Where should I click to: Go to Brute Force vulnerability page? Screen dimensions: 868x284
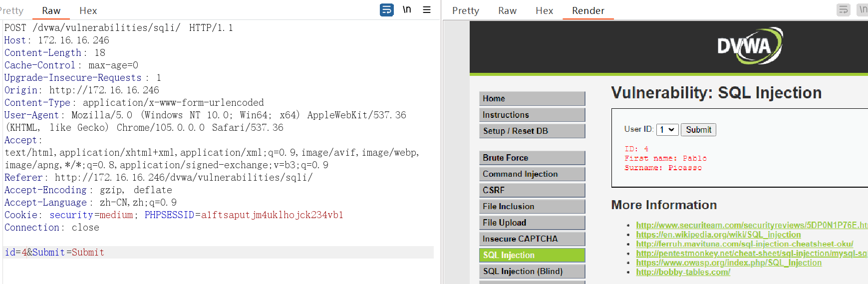point(532,158)
